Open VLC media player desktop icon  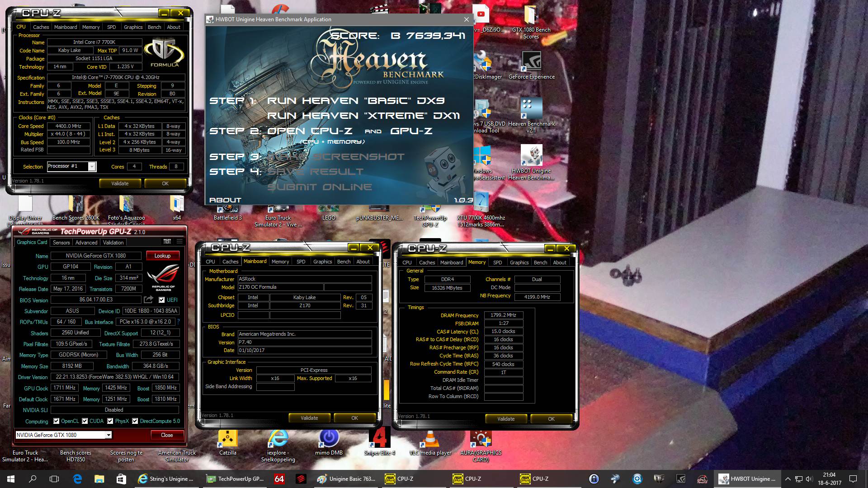click(430, 443)
